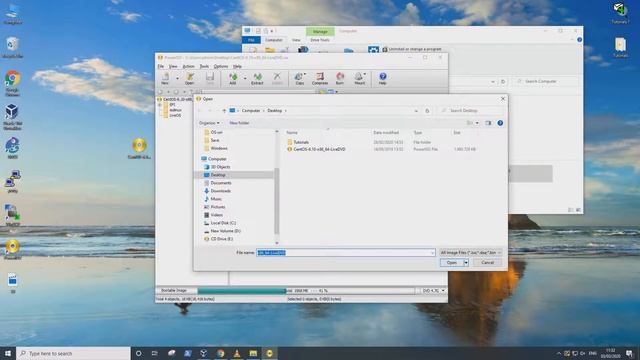This screenshot has width=640, height=360.
Task: Expand the address bar history dropdown
Action: pos(416,111)
